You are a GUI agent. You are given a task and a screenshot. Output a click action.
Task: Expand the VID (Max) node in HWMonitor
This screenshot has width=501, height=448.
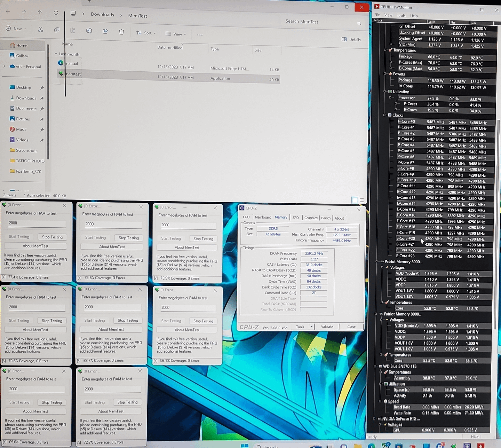coord(391,44)
